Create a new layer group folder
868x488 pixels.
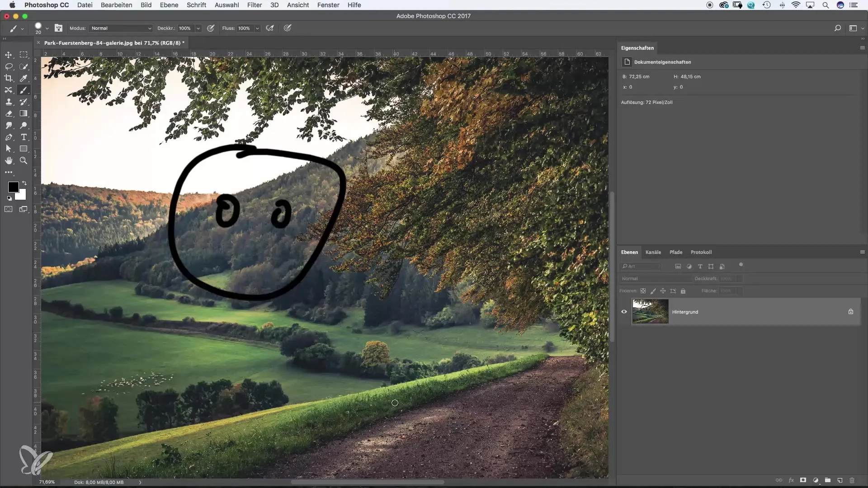(x=827, y=480)
